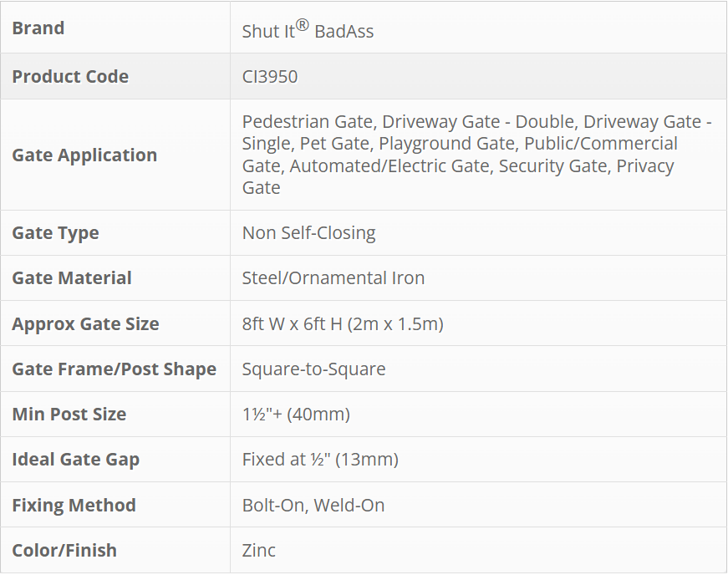
Task: Click the Approx Gate Size label
Action: [x=85, y=324]
